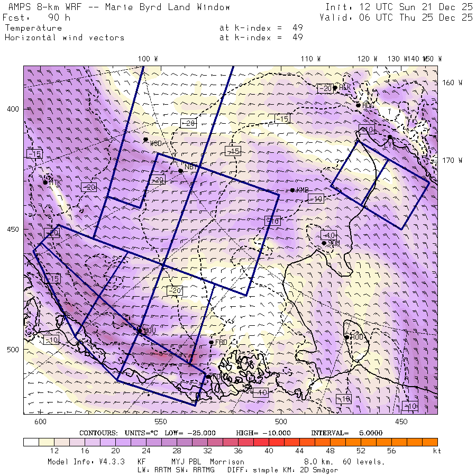
Task: Click the '120 W' longitude label
Action: [x=367, y=59]
